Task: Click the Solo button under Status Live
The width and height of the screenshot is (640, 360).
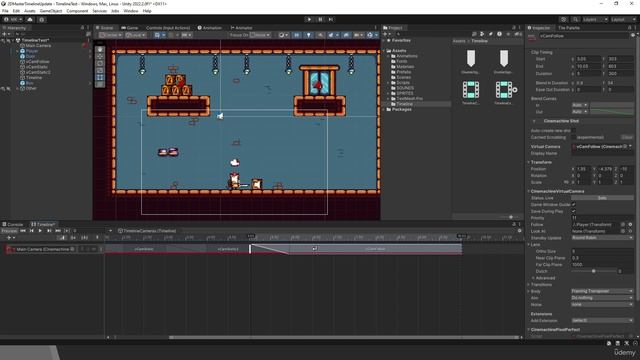Action: [x=602, y=198]
